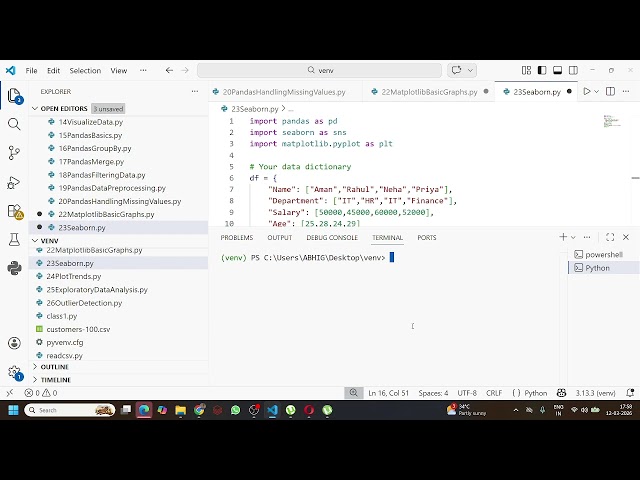Change the CRLF end of line sequence

(494, 393)
